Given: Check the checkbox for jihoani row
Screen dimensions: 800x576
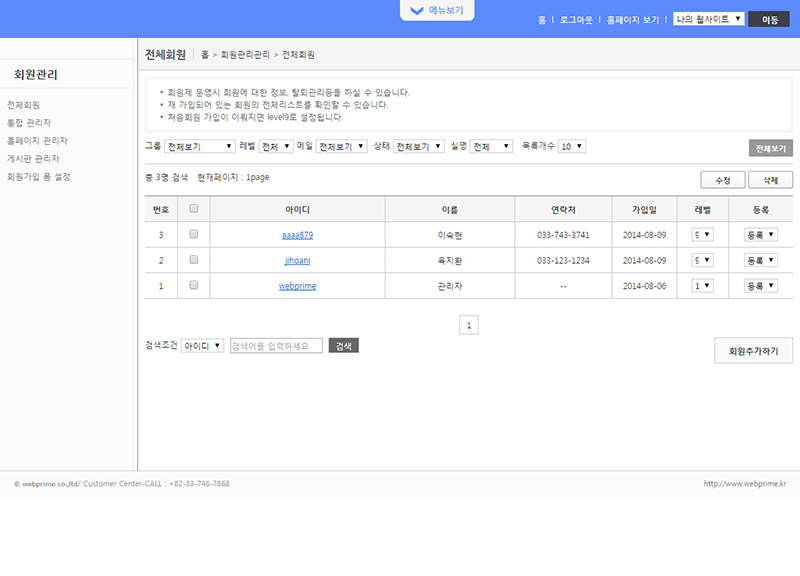Looking at the screenshot, I should click(x=193, y=260).
